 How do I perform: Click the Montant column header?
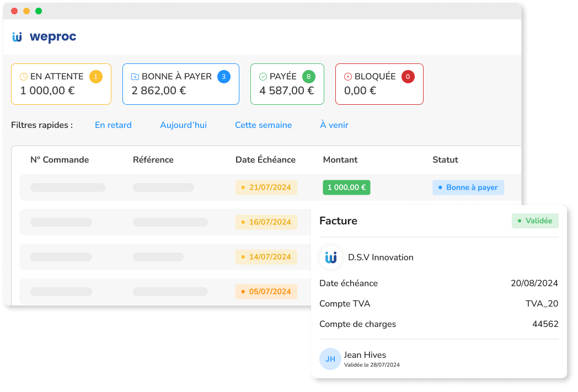340,160
